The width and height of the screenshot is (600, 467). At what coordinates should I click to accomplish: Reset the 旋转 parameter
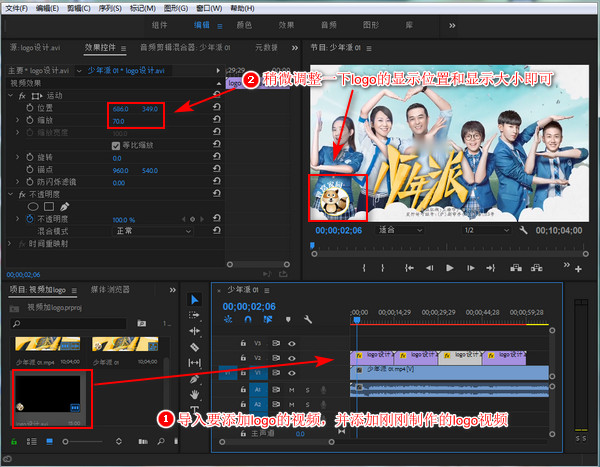pos(217,156)
